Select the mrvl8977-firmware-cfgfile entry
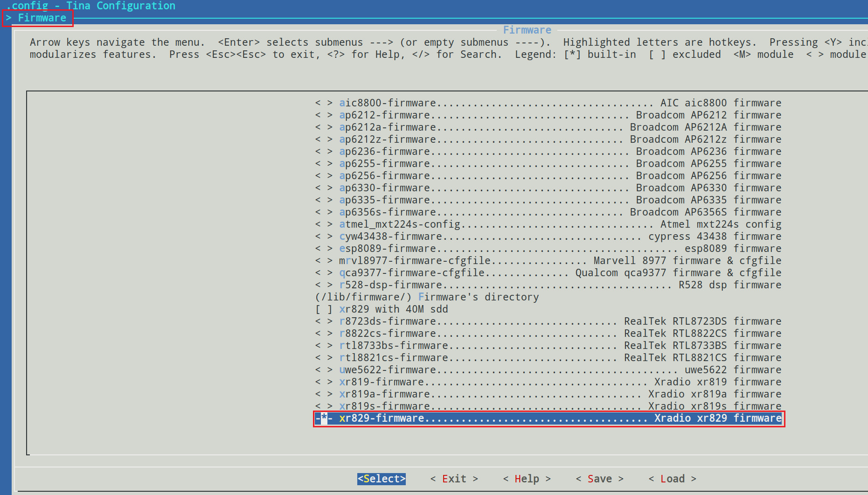This screenshot has height=495, width=868. point(548,261)
